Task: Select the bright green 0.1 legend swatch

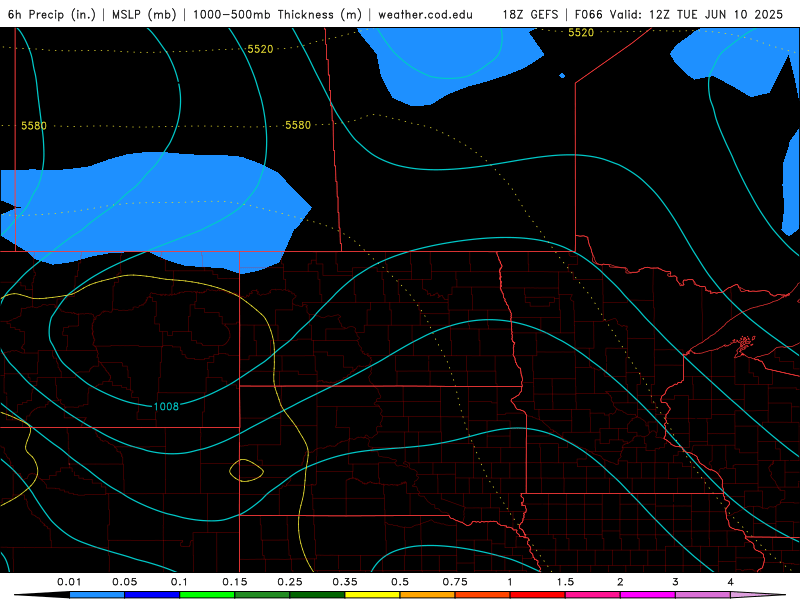Action: click(207, 595)
